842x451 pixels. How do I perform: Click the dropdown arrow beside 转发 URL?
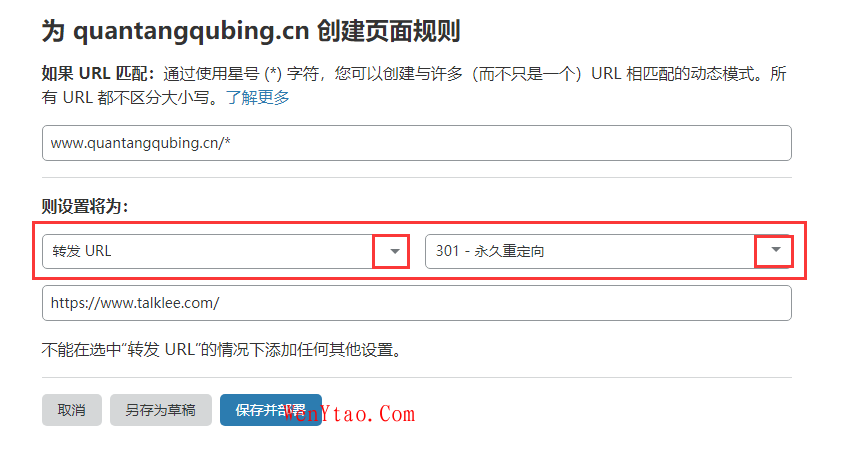[395, 251]
